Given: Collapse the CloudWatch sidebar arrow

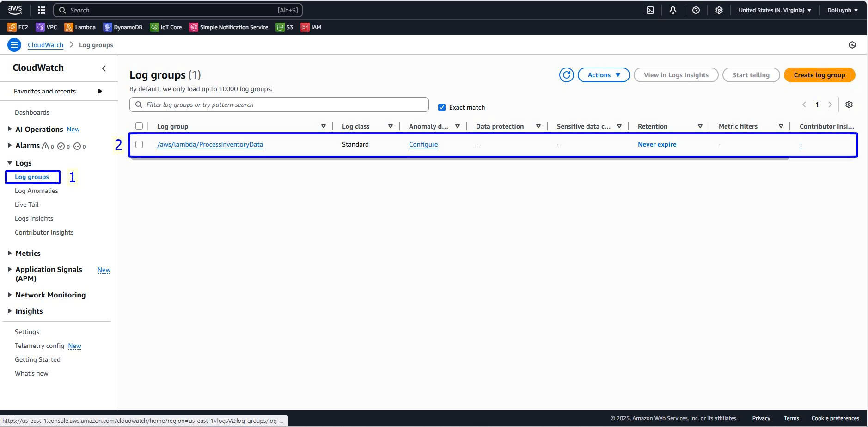Looking at the screenshot, I should (x=104, y=68).
